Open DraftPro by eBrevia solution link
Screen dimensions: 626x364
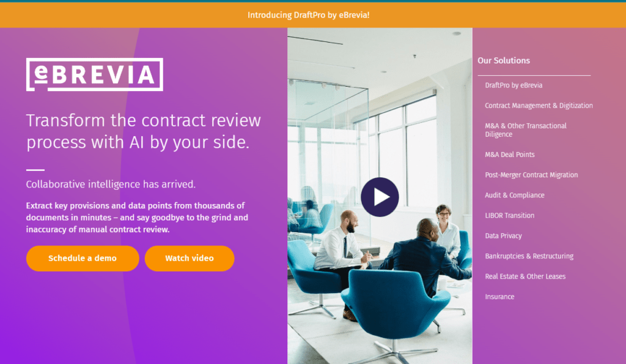tap(514, 86)
